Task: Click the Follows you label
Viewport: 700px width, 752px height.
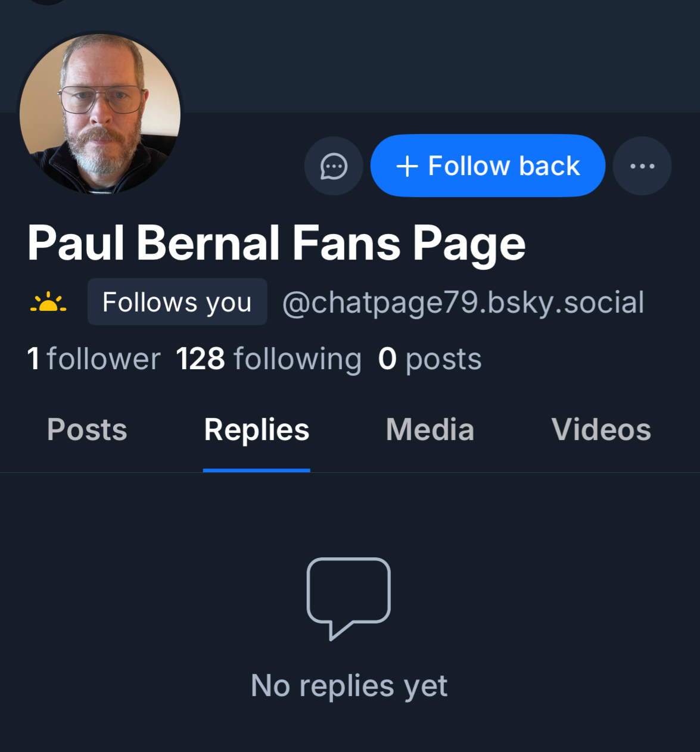Action: coord(177,302)
